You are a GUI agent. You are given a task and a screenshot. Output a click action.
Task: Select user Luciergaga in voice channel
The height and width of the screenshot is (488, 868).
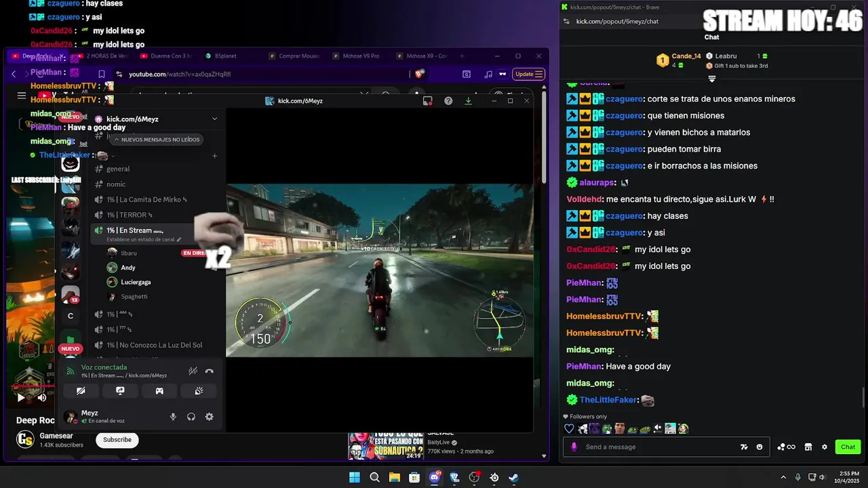[136, 282]
